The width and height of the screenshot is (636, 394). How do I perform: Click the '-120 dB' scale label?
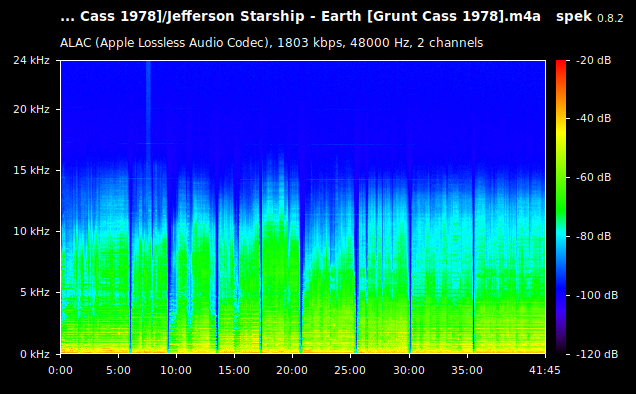[x=597, y=354]
